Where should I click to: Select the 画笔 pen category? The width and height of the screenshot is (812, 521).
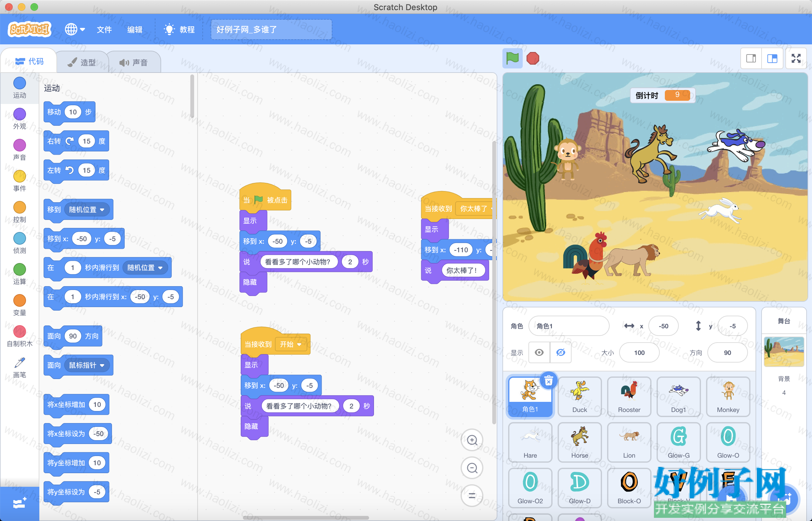pos(20,367)
